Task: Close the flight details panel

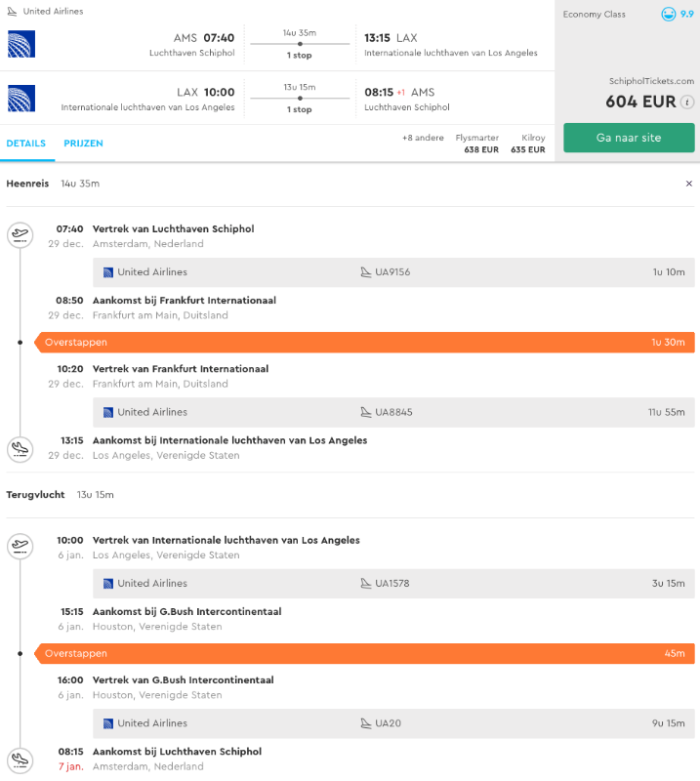Action: pos(688,184)
